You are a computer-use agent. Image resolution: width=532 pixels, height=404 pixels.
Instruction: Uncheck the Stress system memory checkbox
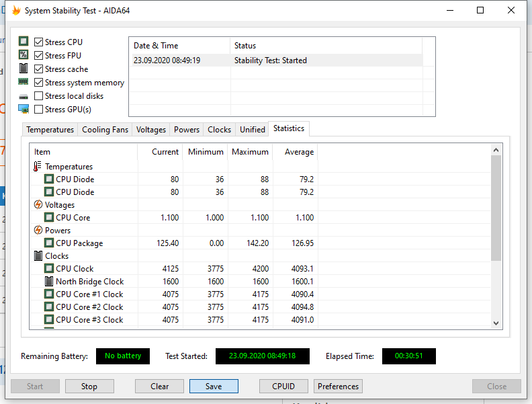tap(39, 83)
